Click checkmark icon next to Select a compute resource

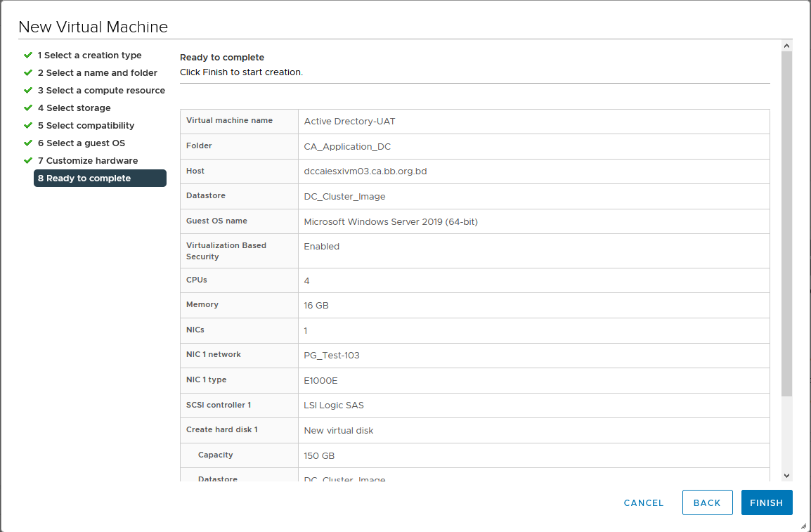click(28, 90)
